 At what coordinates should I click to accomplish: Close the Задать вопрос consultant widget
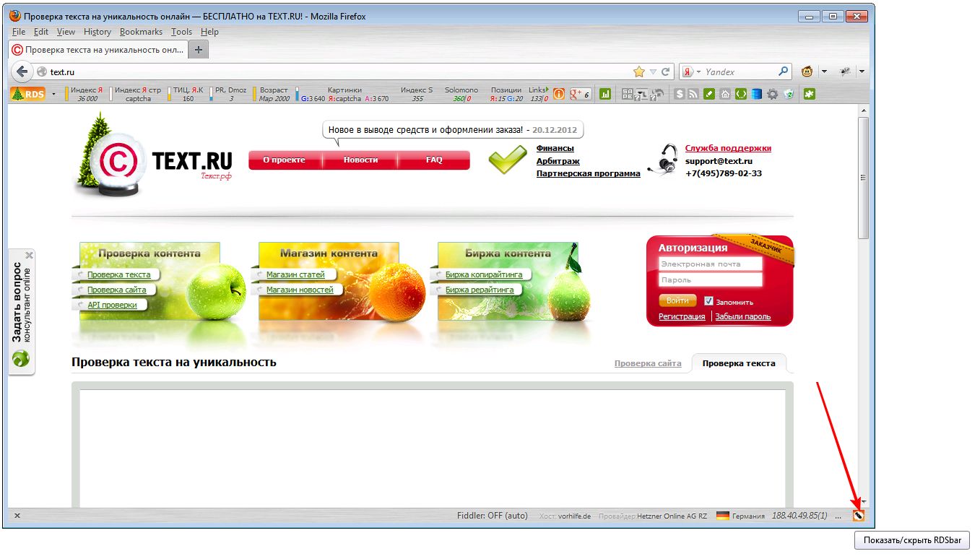[x=30, y=256]
